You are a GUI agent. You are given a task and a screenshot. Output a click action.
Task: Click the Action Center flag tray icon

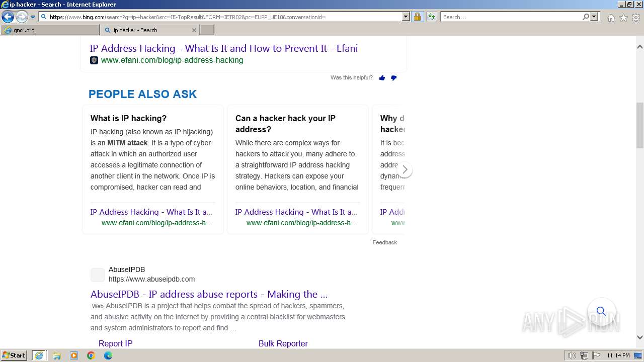click(596, 355)
